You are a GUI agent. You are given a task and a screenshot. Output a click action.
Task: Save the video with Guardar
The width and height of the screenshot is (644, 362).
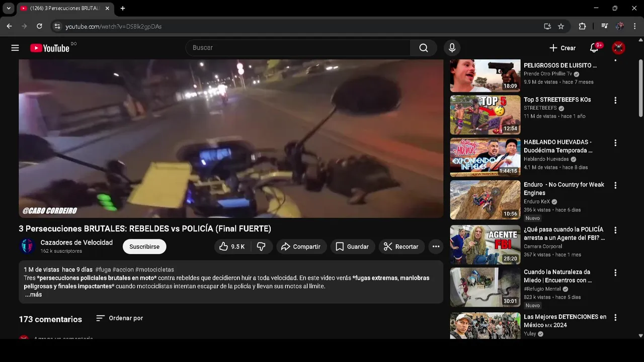[x=353, y=246]
